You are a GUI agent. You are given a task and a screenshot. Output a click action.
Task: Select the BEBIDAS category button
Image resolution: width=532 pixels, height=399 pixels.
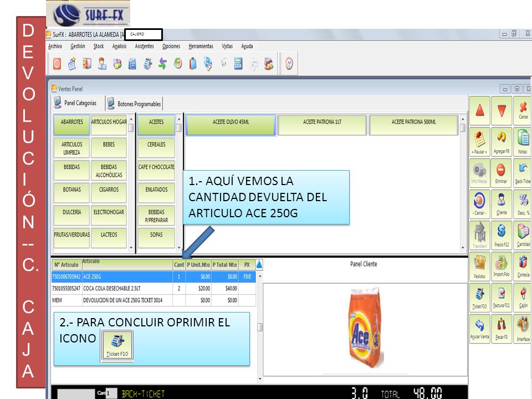tap(71, 170)
